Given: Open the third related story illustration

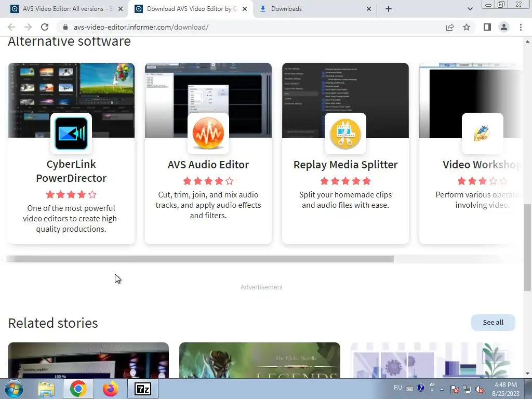Looking at the screenshot, I should [x=431, y=361].
